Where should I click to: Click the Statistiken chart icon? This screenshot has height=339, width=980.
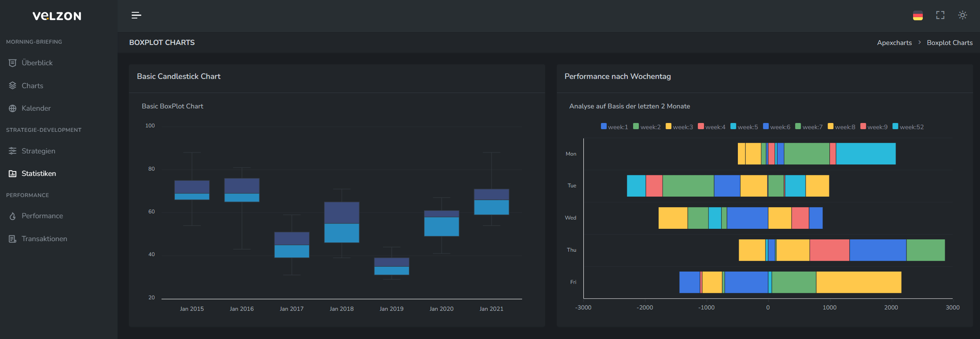click(x=12, y=174)
